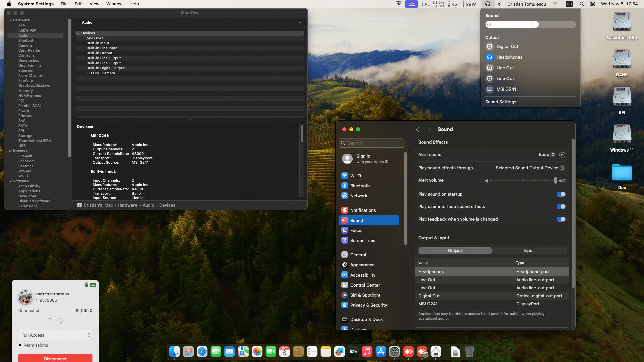Click the file transfer icon in AnyDesk panel
644x362 pixels.
click(51, 321)
